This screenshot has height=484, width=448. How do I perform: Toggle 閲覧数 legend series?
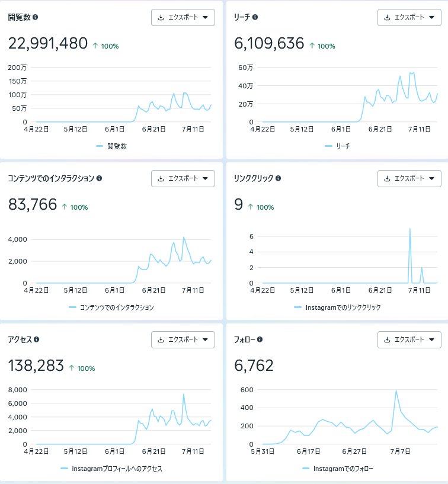click(x=112, y=146)
